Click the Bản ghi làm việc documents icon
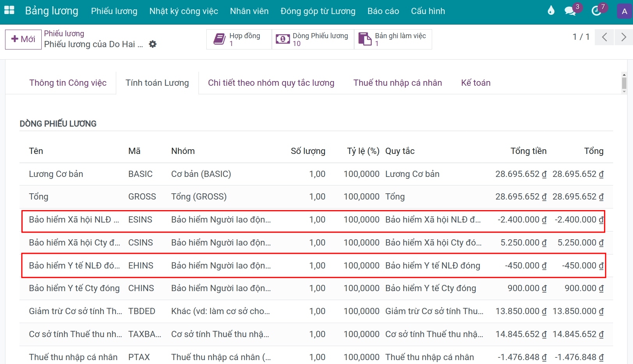The width and height of the screenshot is (633, 364). pyautogui.click(x=365, y=39)
